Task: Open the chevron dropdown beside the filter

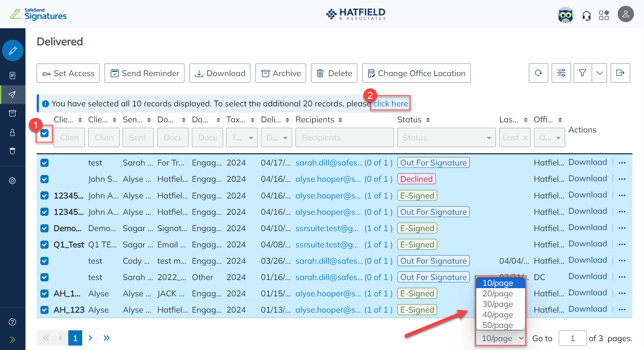Action: click(599, 73)
